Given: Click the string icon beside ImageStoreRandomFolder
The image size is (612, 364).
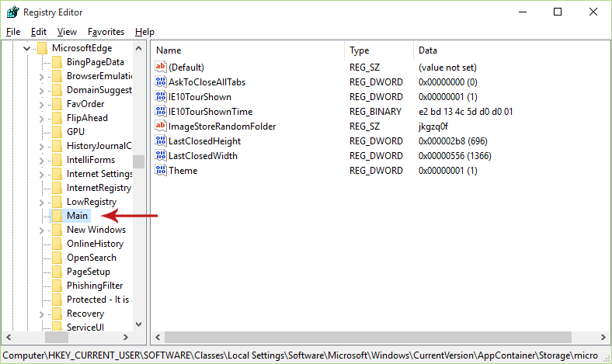Looking at the screenshot, I should tap(161, 126).
